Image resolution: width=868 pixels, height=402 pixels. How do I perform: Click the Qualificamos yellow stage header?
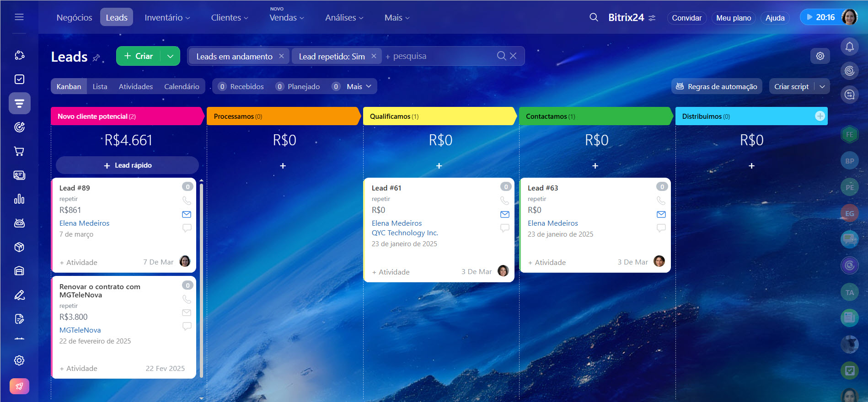(x=439, y=116)
